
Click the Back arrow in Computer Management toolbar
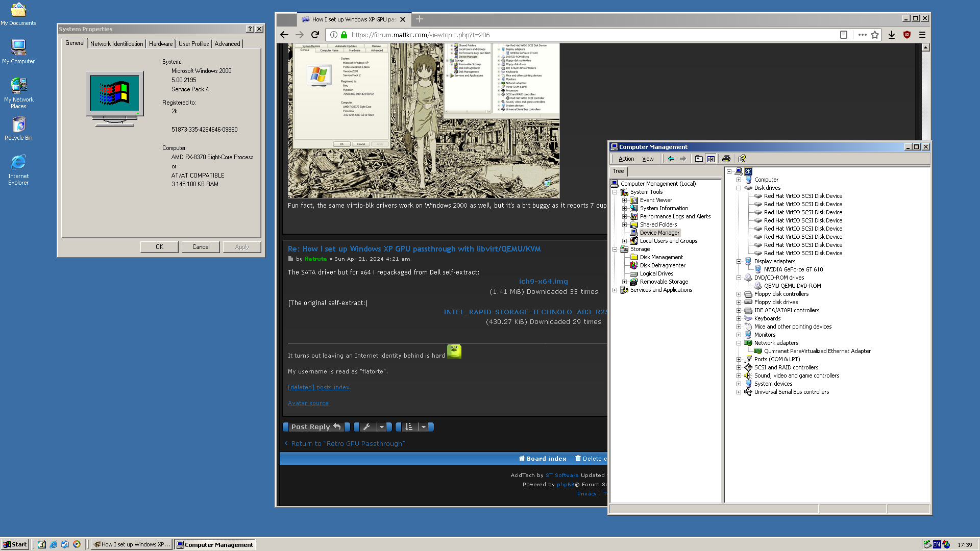tap(671, 159)
